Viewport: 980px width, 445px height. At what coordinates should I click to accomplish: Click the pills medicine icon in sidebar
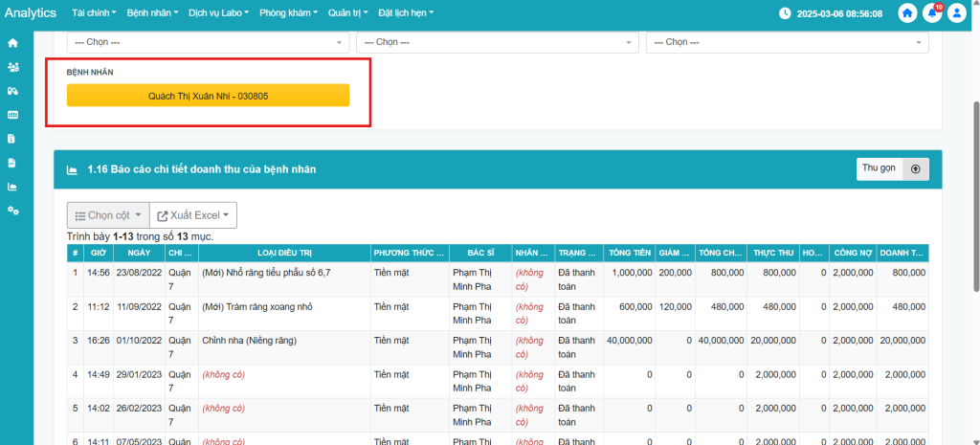coord(12,91)
